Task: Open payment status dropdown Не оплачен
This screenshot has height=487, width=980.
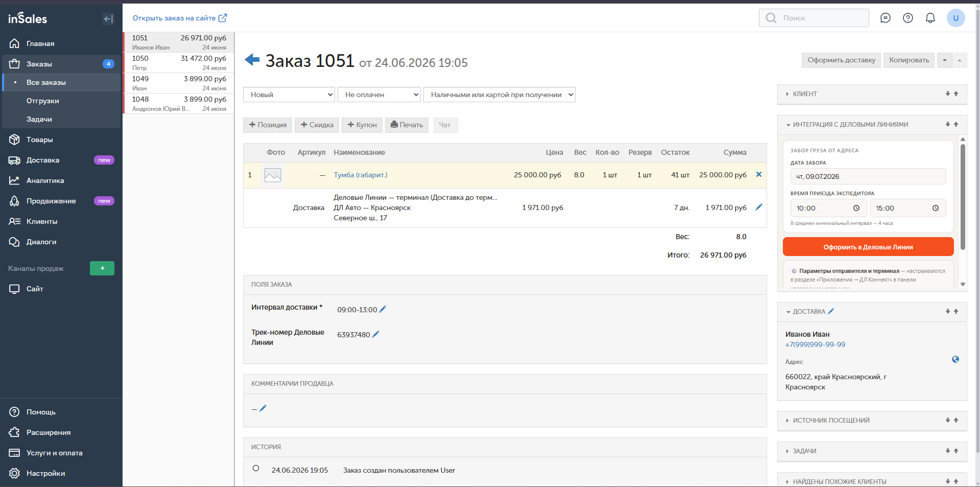Action: pos(379,95)
